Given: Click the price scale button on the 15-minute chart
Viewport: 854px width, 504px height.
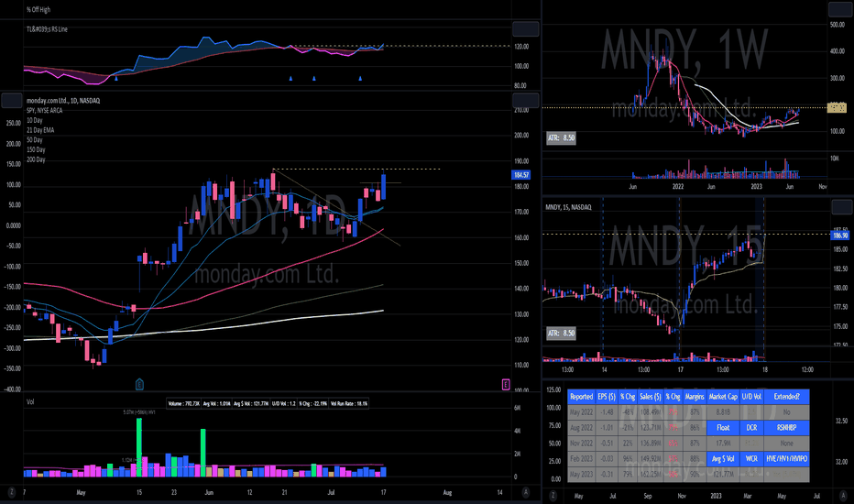Looking at the screenshot, I should (841, 207).
